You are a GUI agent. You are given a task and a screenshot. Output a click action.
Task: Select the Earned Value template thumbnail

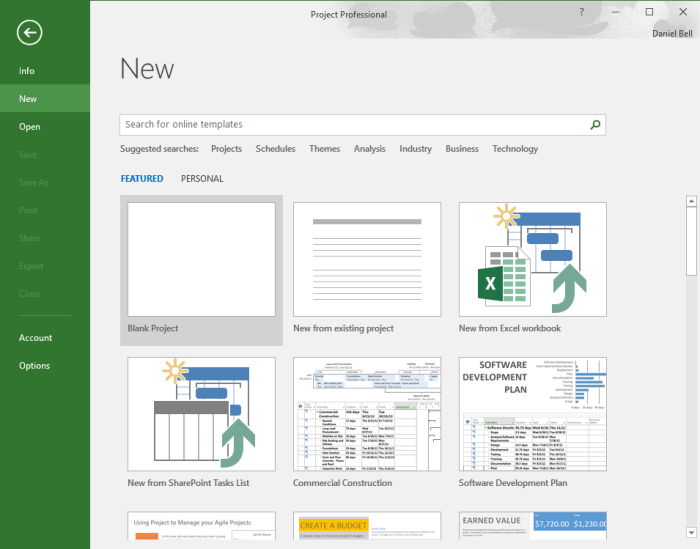coord(533,526)
